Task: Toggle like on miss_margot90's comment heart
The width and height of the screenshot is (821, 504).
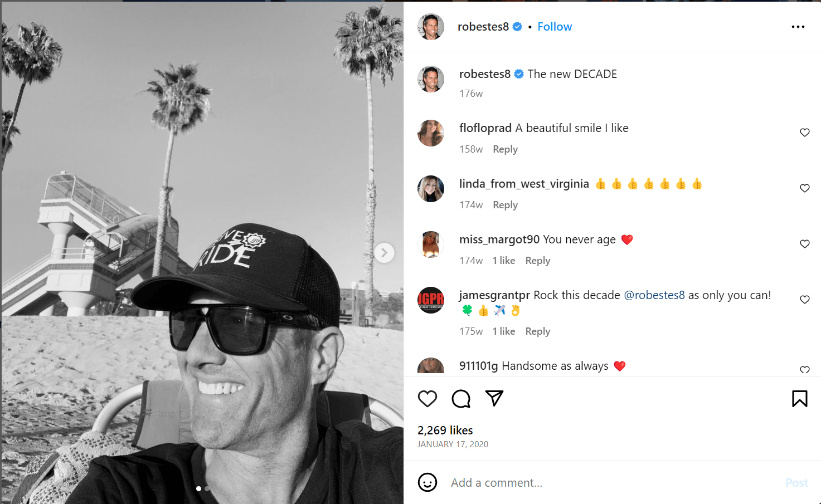Action: point(804,243)
